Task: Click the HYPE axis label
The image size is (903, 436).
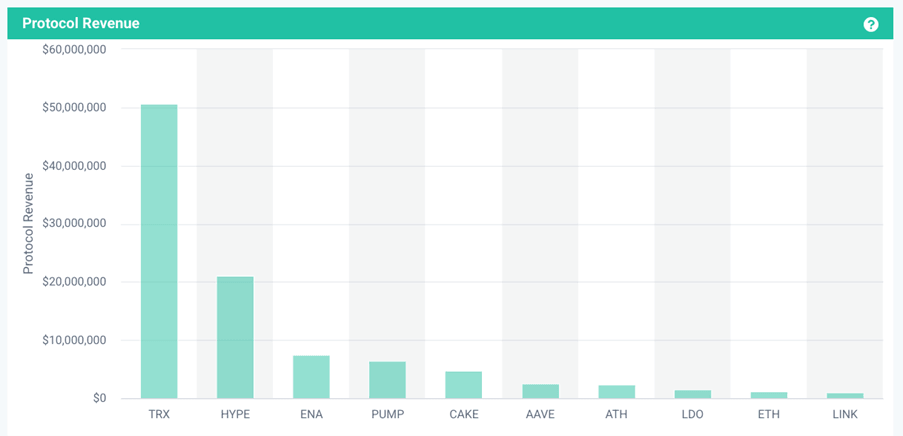Action: pyautogui.click(x=235, y=413)
